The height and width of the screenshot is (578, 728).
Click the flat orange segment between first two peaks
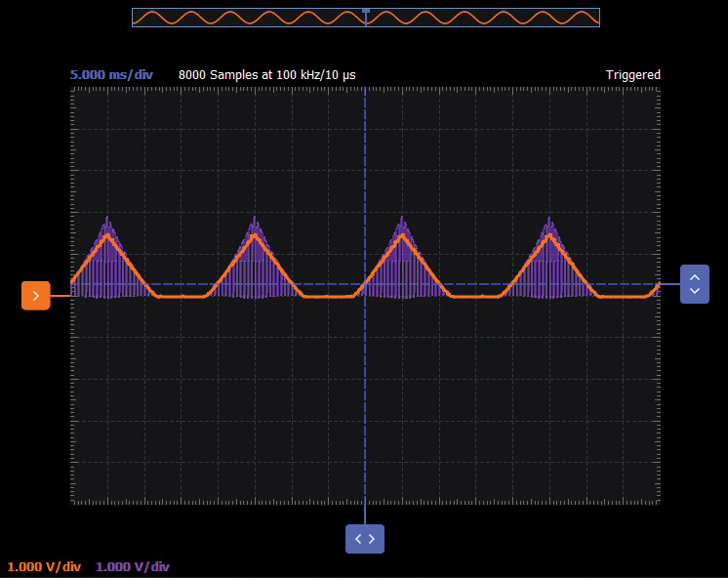(x=181, y=297)
